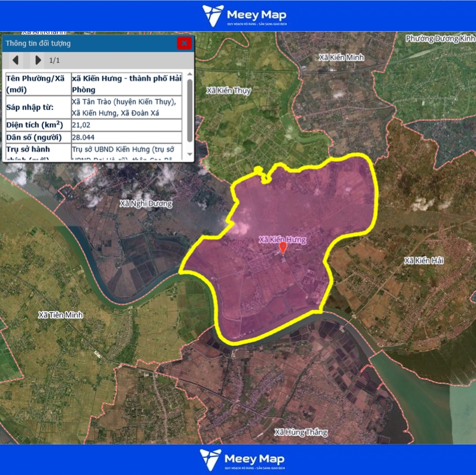Click the Xã Kiến Hải map label
Viewport: 476px width, 475px height.
click(x=424, y=260)
